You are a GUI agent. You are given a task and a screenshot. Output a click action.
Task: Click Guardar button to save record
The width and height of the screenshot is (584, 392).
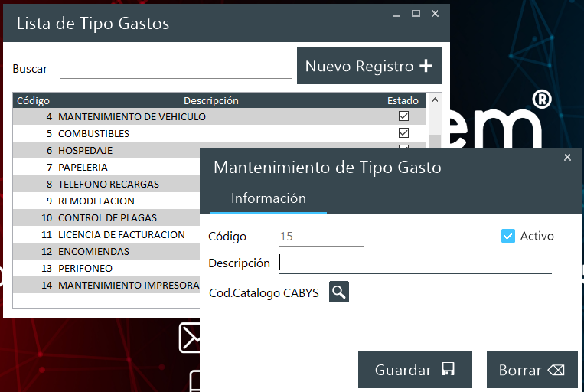coord(415,370)
